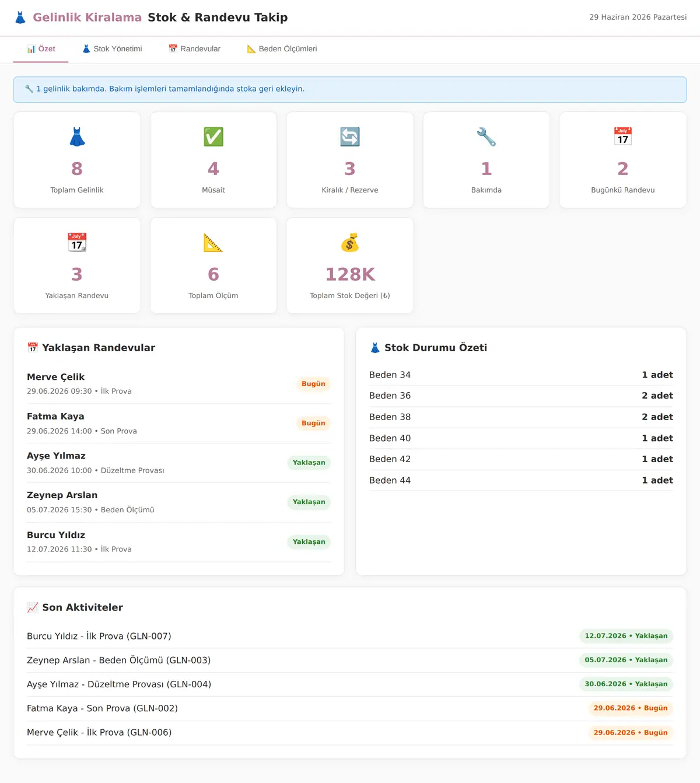This screenshot has height=783, width=700.
Task: Click the '29.06.2026 • Bugün' badge on Fatma Kaya's activity
Action: [631, 708]
